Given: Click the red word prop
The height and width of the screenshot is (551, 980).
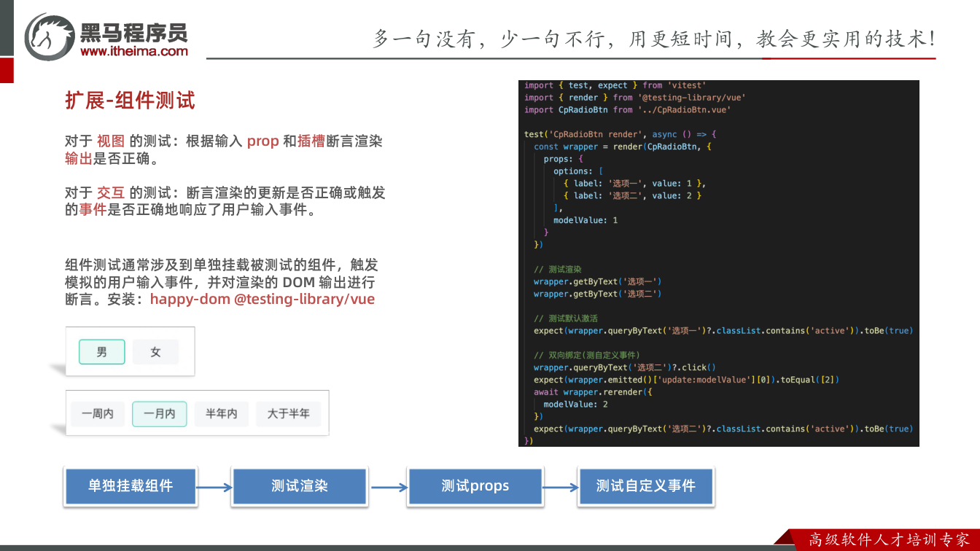Looking at the screenshot, I should [x=262, y=141].
